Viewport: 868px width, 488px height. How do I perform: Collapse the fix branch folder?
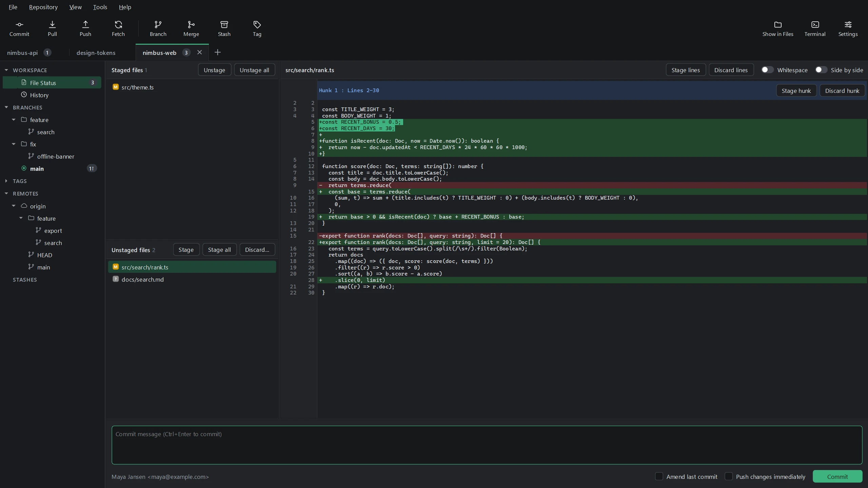tap(14, 144)
